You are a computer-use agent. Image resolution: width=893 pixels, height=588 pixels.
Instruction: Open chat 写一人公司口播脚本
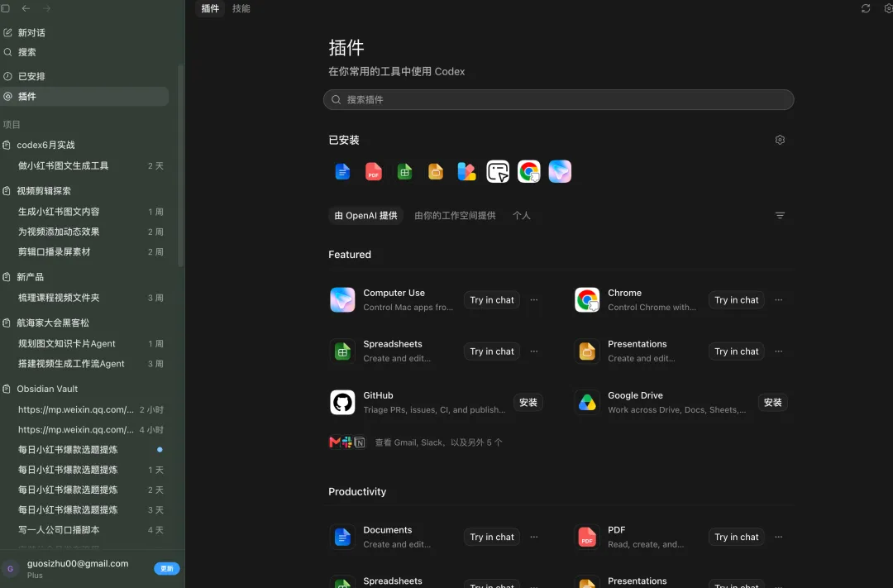pos(84,530)
